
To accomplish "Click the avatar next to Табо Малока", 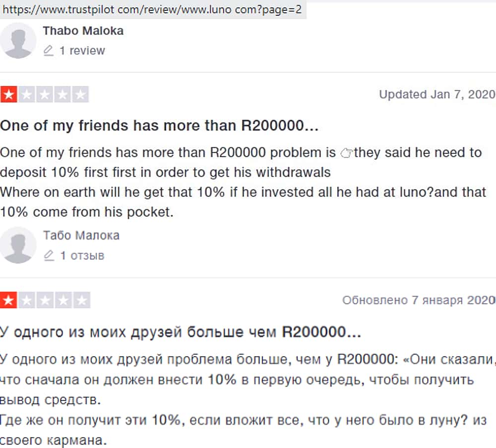I will pyautogui.click(x=18, y=245).
